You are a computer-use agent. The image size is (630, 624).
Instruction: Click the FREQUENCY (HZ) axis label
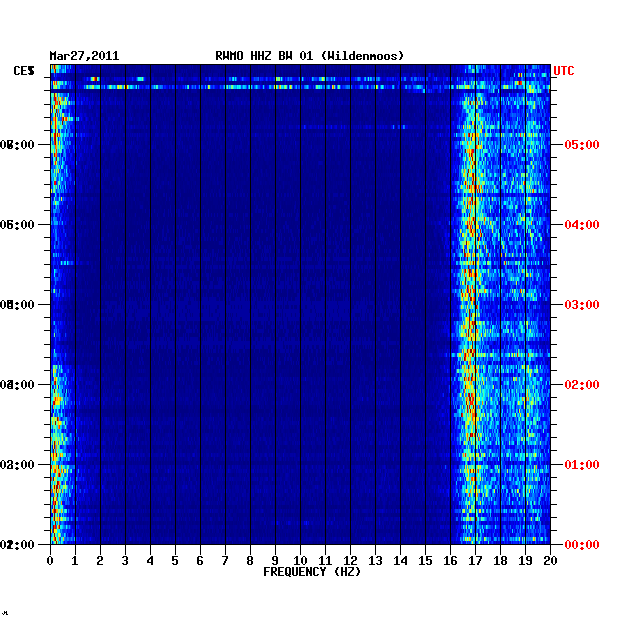click(x=312, y=572)
